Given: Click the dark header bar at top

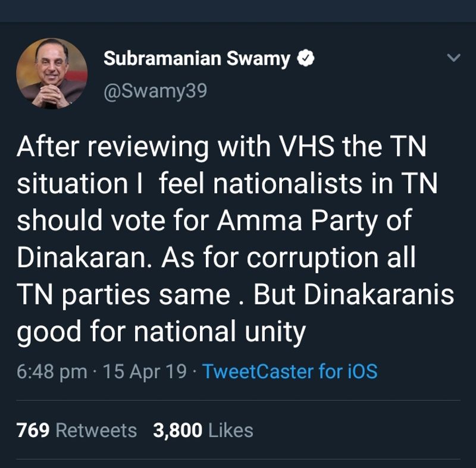Looking at the screenshot, I should pos(238,11).
